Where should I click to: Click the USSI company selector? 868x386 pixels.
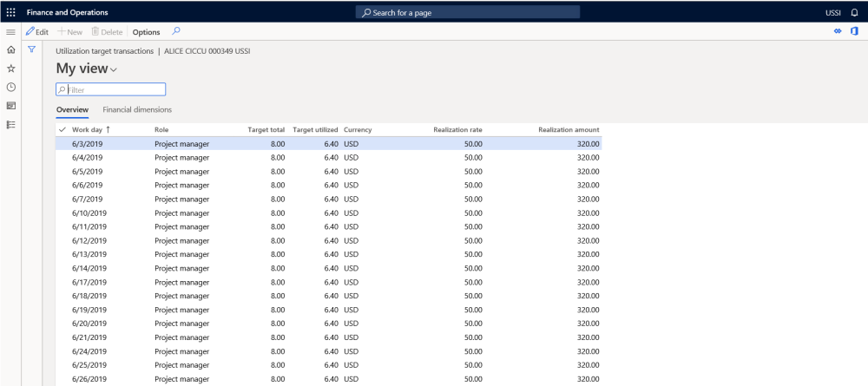tap(832, 12)
